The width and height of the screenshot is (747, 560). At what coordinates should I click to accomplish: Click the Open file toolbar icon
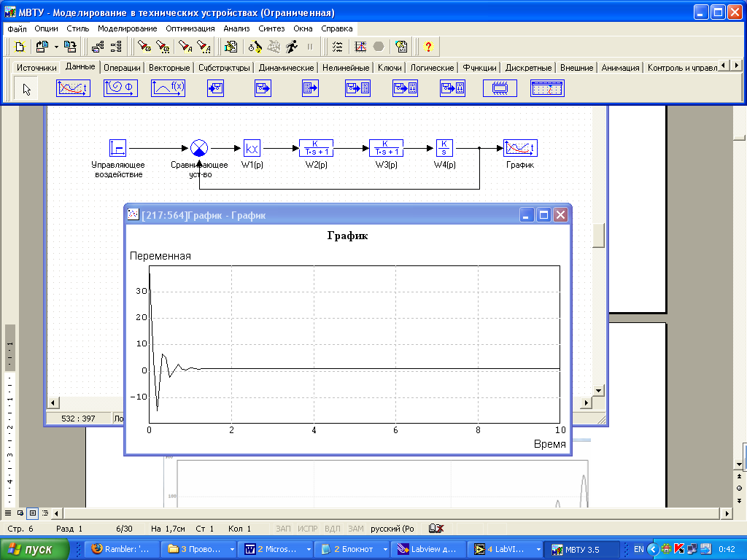tap(42, 47)
